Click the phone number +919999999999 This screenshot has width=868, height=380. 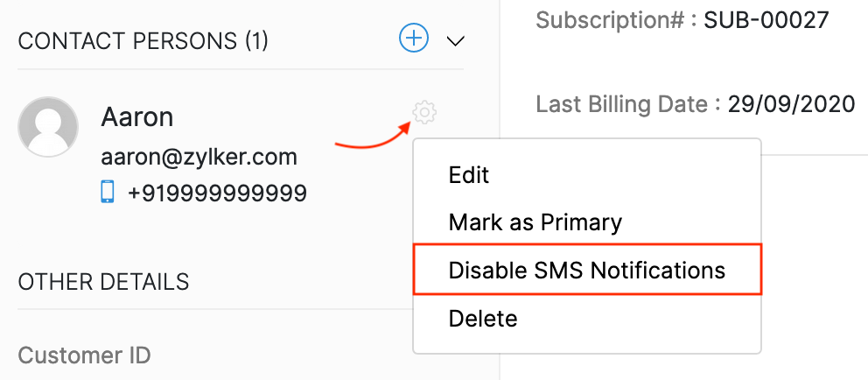(217, 193)
